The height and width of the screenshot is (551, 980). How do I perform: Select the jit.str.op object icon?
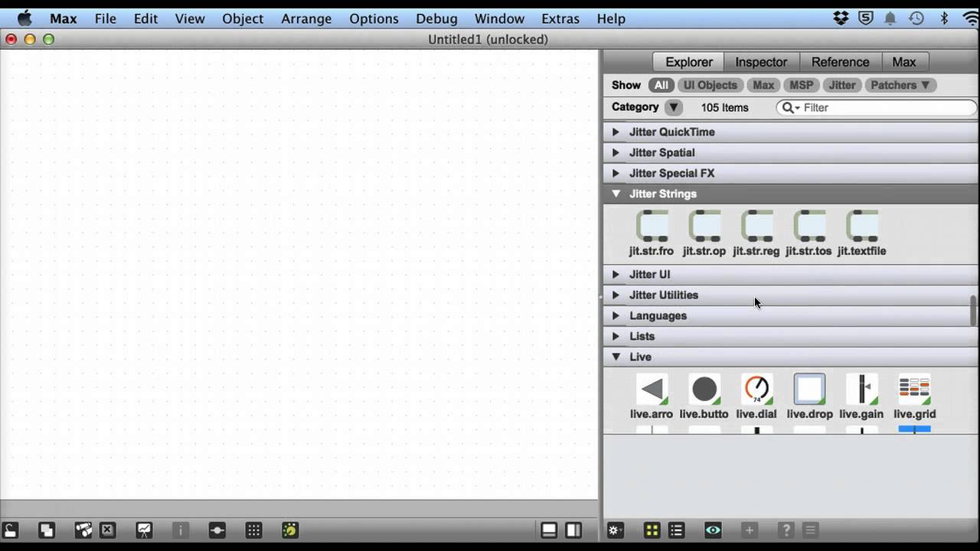coord(704,226)
